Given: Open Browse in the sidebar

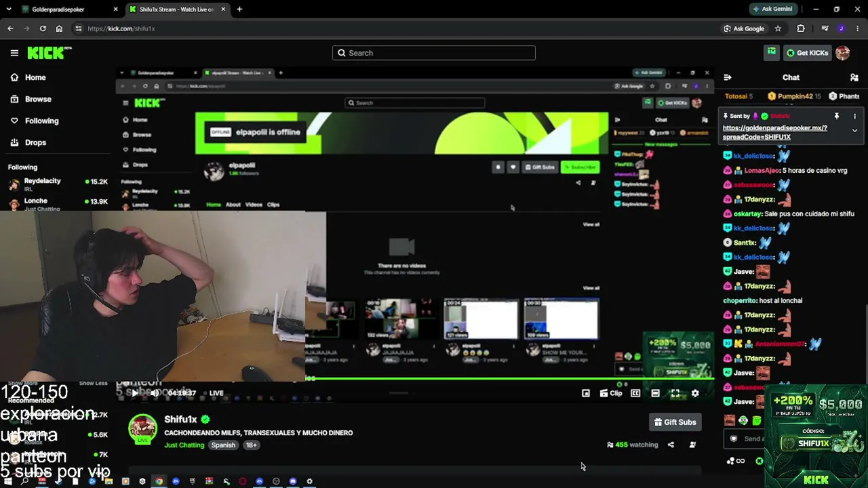Looking at the screenshot, I should pyautogui.click(x=31, y=99).
